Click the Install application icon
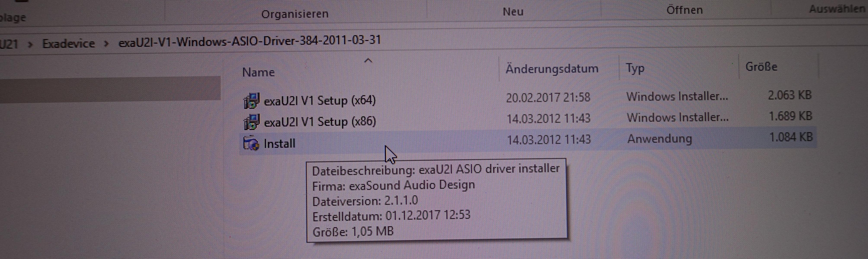Screen dimensions: 868x259 pos(251,143)
